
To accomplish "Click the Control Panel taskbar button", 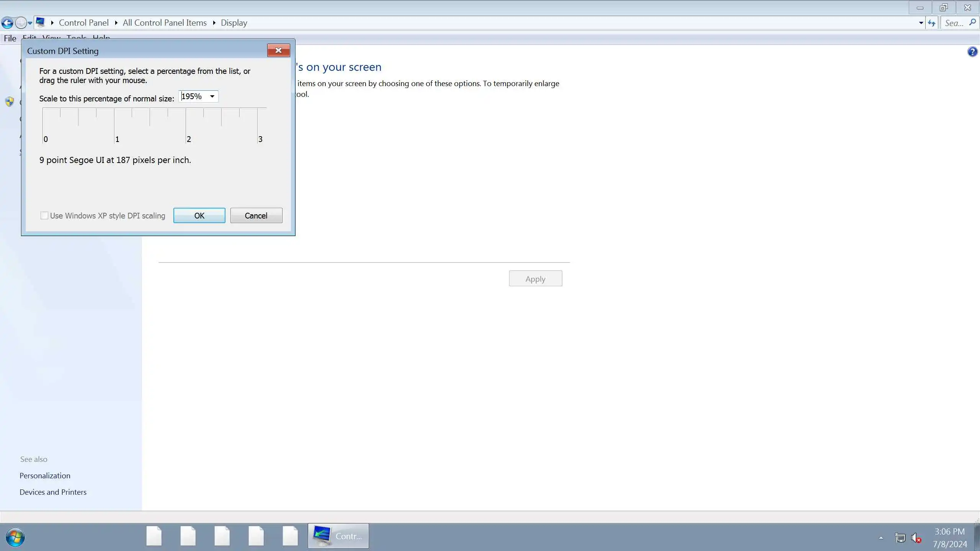I will (338, 536).
